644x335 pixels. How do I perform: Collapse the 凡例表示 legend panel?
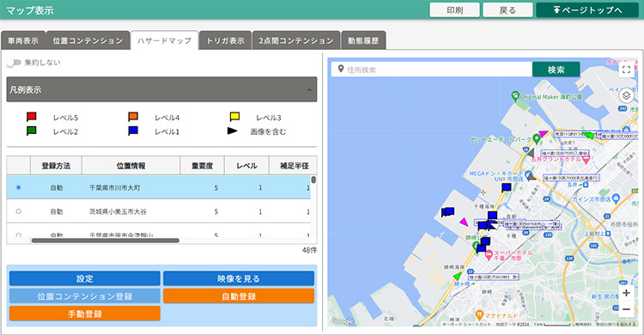pyautogui.click(x=309, y=89)
